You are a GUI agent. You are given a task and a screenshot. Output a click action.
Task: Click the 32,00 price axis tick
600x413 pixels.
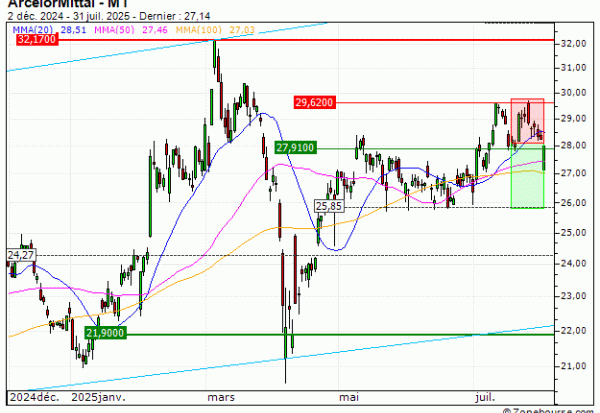pyautogui.click(x=573, y=44)
